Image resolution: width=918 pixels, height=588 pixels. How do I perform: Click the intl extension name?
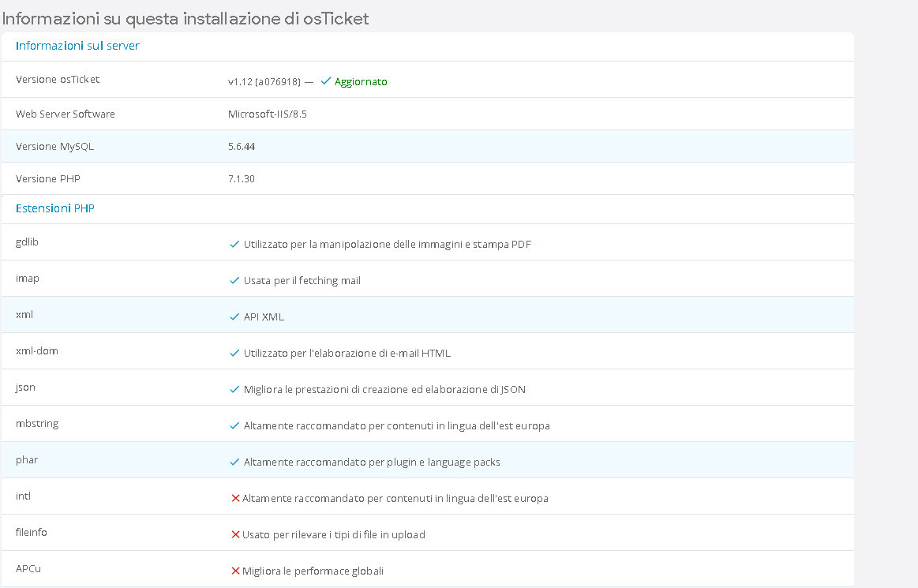(x=24, y=496)
